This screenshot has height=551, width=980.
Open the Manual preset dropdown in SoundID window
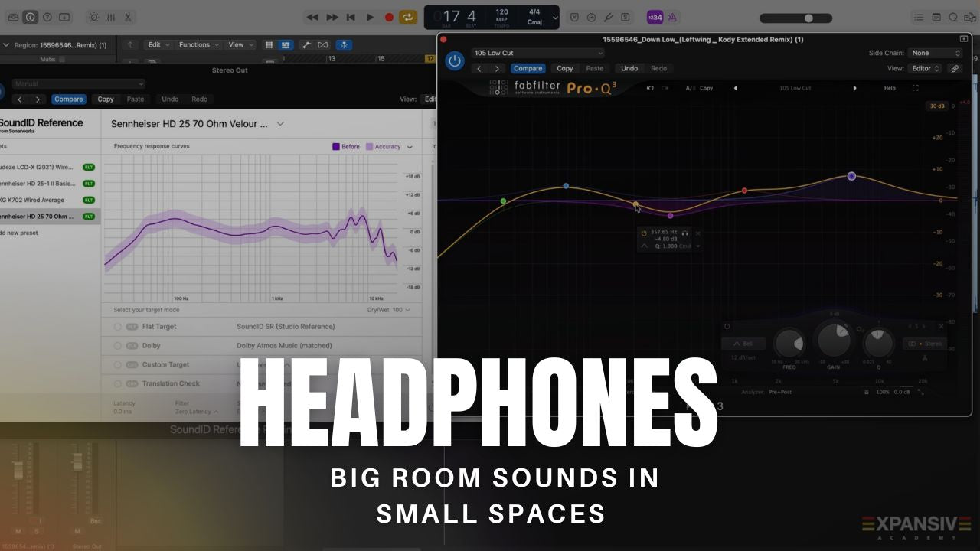79,84
